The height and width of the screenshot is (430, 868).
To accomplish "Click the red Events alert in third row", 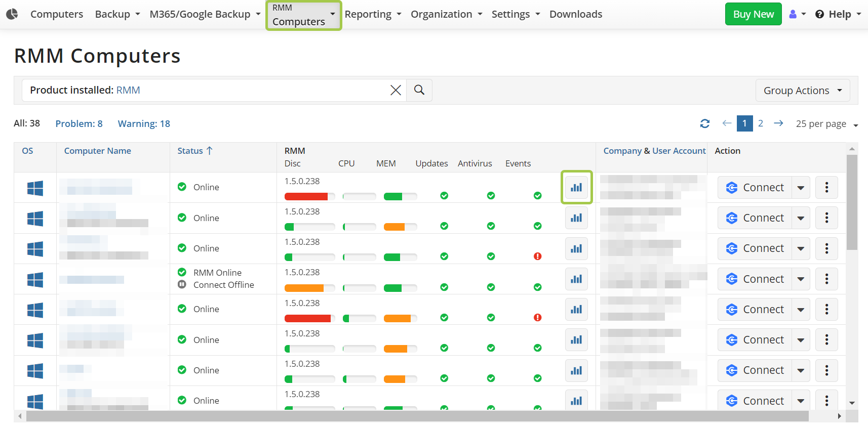I will click(538, 256).
